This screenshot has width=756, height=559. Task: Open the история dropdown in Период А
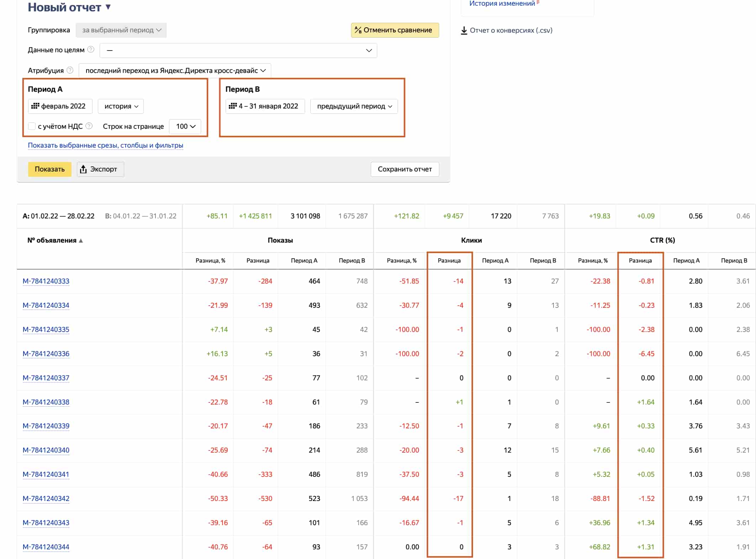(x=121, y=106)
